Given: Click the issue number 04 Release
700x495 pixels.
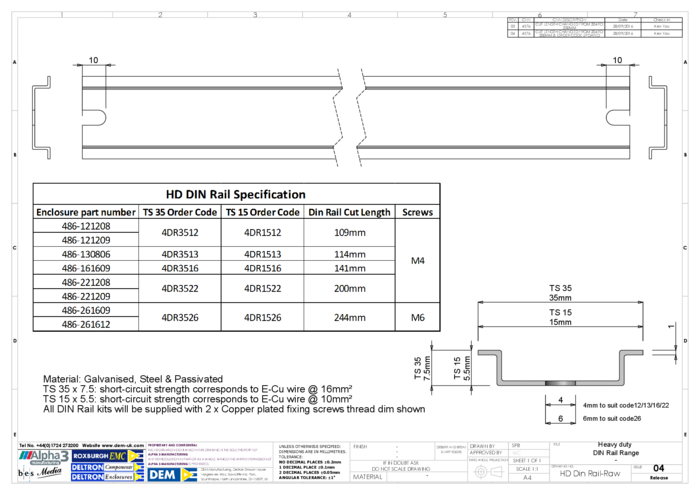Looking at the screenshot, I should [x=658, y=471].
